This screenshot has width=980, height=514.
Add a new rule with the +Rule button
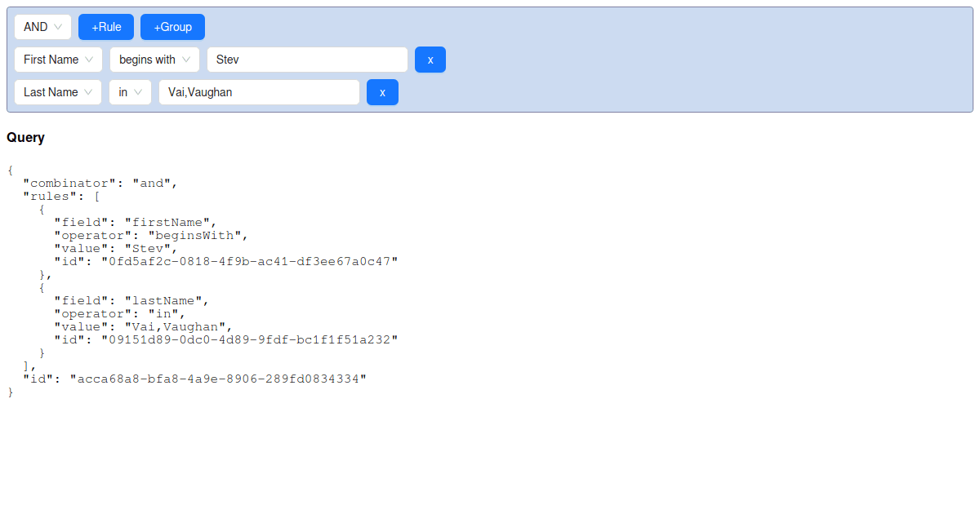(x=105, y=26)
